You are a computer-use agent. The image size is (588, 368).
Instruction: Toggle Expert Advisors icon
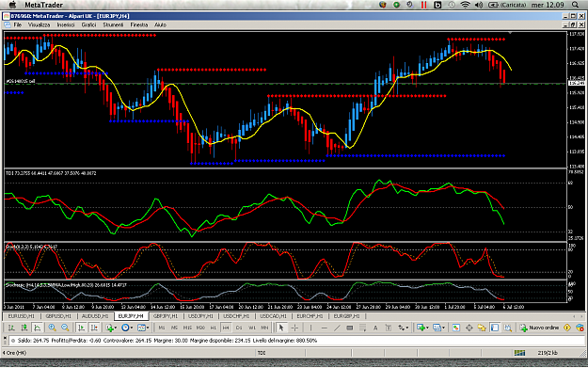click(580, 328)
